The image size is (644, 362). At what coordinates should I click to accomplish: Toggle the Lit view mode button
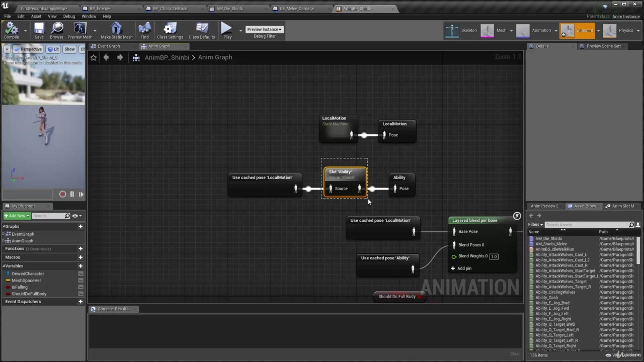[53, 49]
